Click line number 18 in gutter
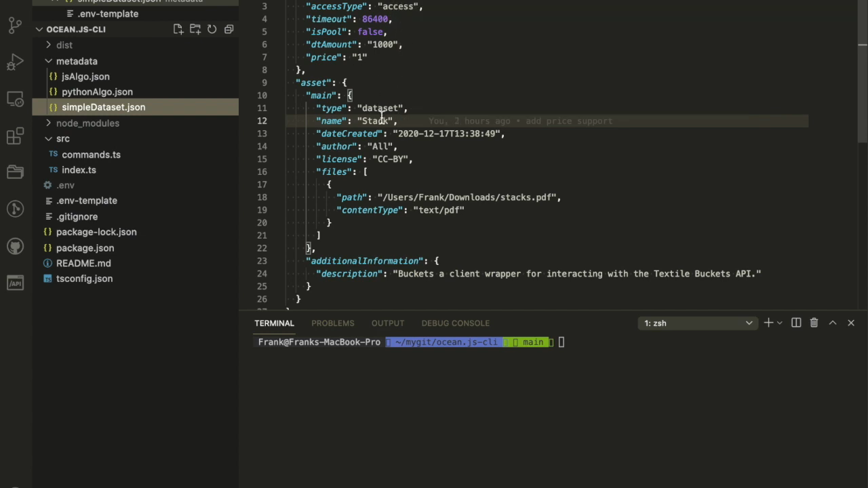This screenshot has height=488, width=868. [262, 197]
